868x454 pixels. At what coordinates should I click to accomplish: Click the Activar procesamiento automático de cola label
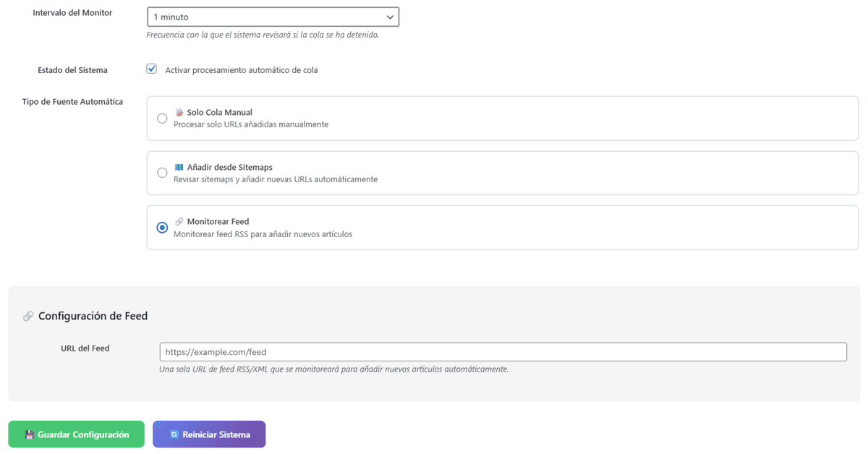[242, 70]
